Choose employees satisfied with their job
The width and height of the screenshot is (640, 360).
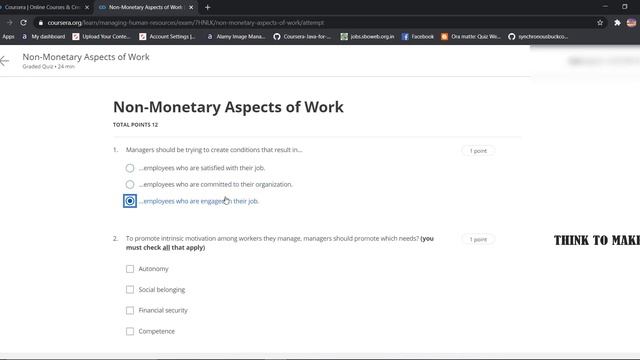130,168
